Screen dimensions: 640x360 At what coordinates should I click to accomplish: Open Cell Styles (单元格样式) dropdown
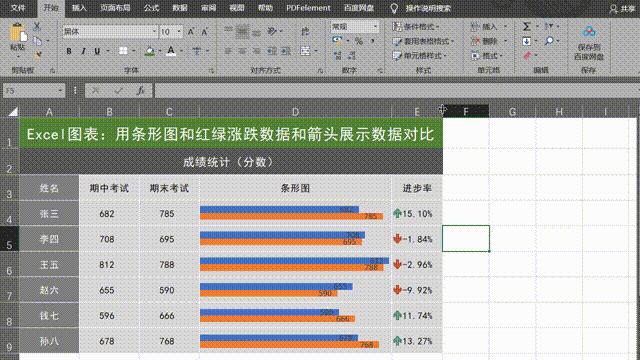click(x=419, y=56)
